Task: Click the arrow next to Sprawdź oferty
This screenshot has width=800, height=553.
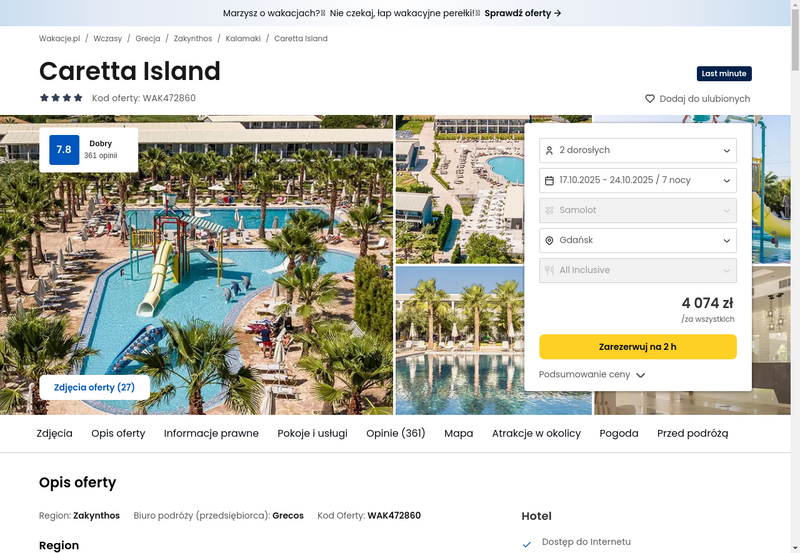Action: (x=558, y=13)
